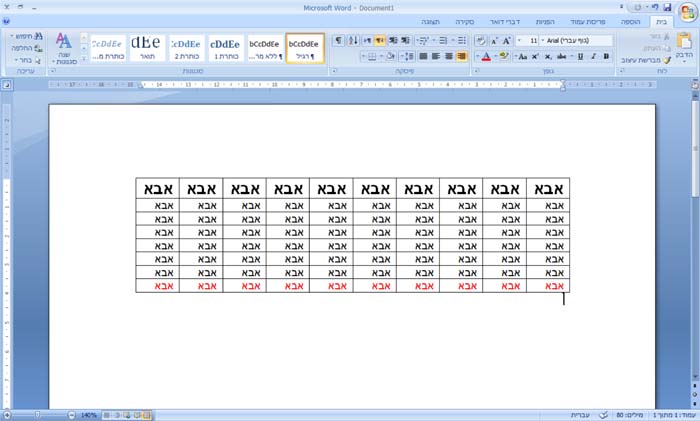Click the zoom out minus button
Image resolution: width=700 pixels, height=421 pixels.
(x=71, y=415)
